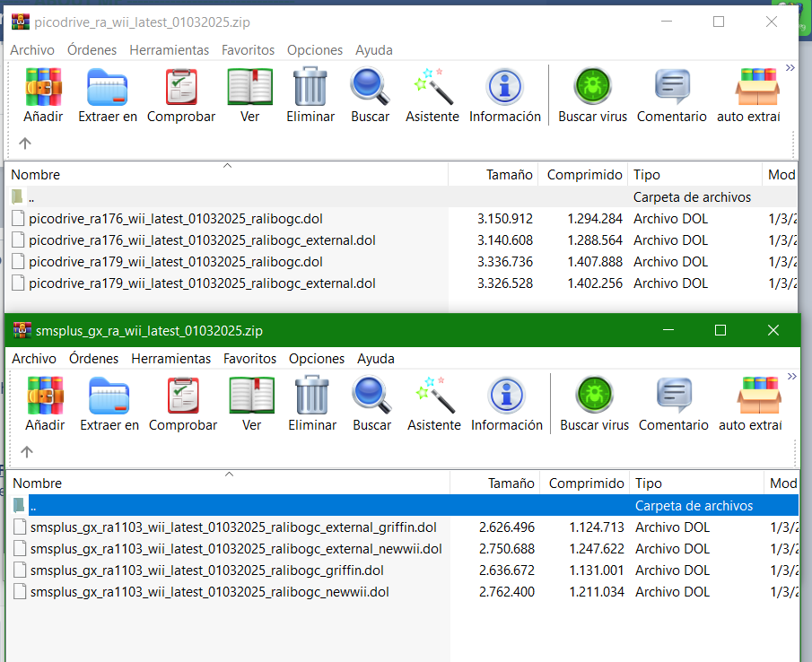
Task: Open Comentario icon in smsplus window
Action: 674,396
